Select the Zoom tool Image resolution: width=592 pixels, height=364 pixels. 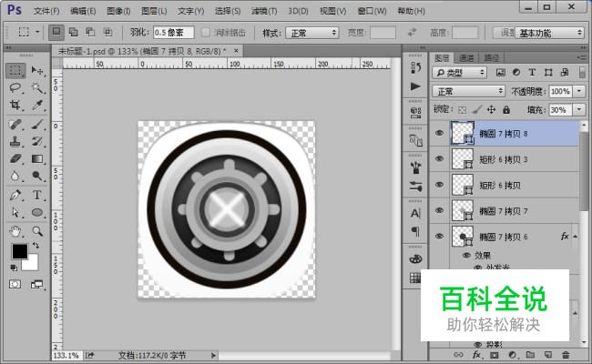37,231
